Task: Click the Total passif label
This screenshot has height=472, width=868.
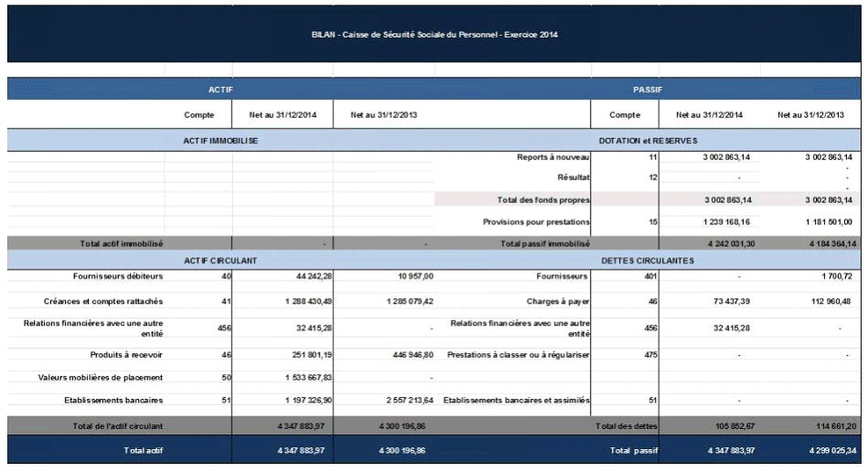Action: click(x=631, y=450)
